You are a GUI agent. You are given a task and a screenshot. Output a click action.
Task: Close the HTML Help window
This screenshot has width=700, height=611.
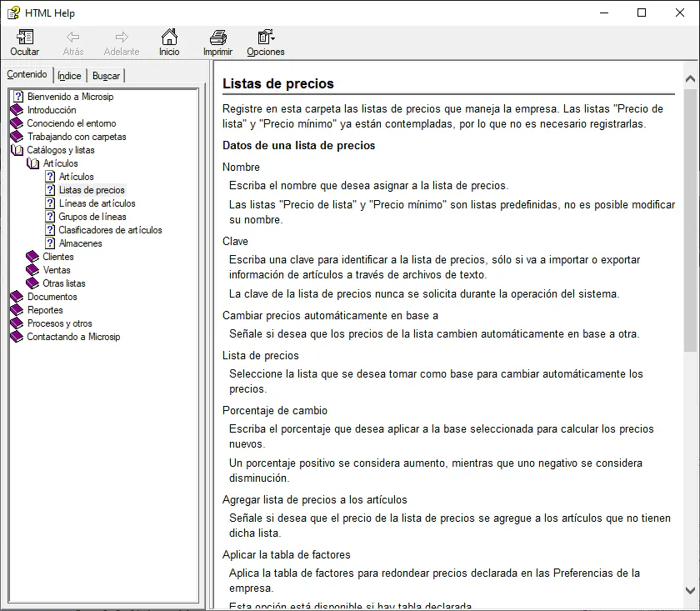[679, 13]
